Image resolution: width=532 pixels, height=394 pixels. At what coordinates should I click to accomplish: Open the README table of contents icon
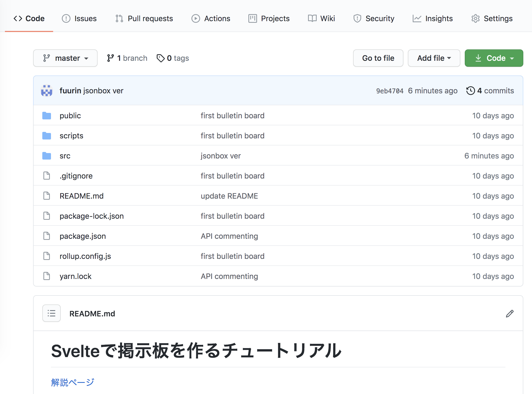pos(52,313)
